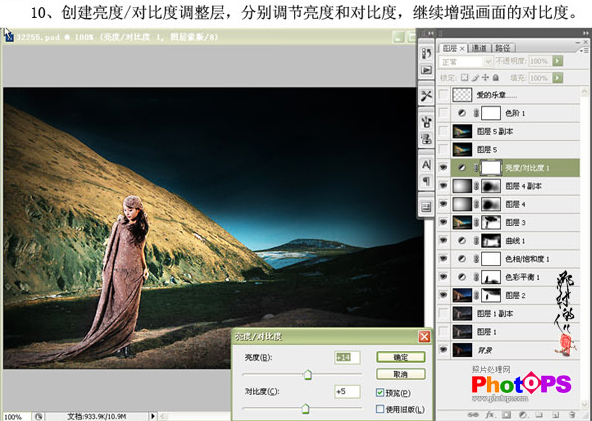Screen dimensions: 592x421
Task: Hide the 曲线 1 layer
Action: pyautogui.click(x=443, y=240)
